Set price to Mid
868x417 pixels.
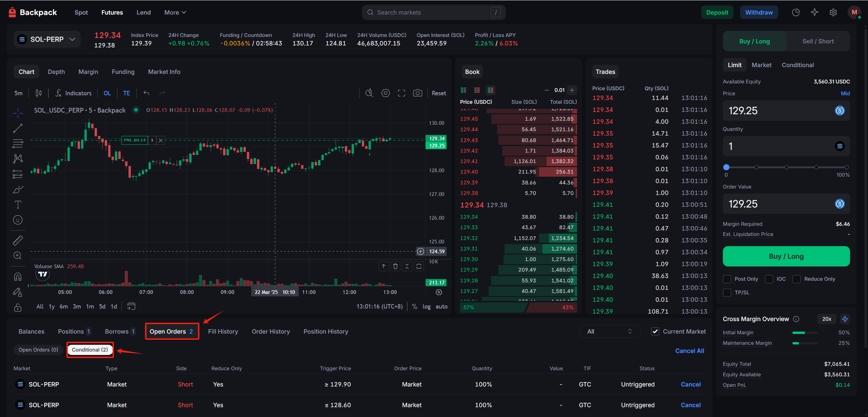pyautogui.click(x=845, y=94)
